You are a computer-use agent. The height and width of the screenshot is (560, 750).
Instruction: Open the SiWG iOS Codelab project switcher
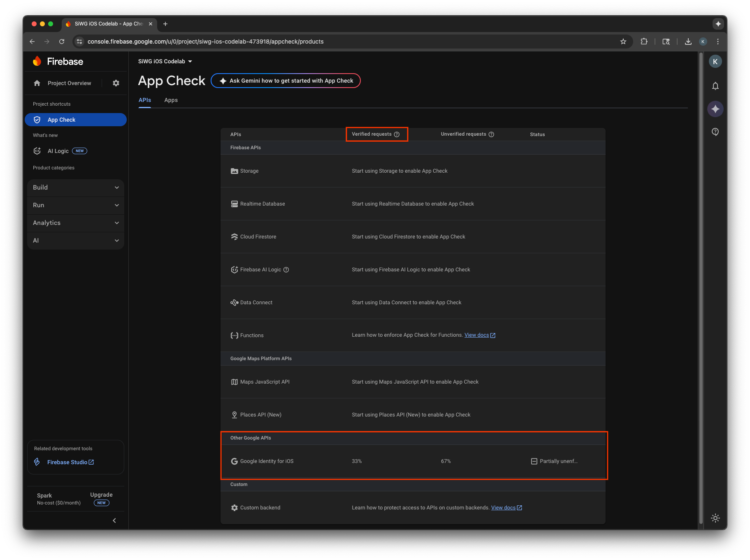click(x=165, y=61)
